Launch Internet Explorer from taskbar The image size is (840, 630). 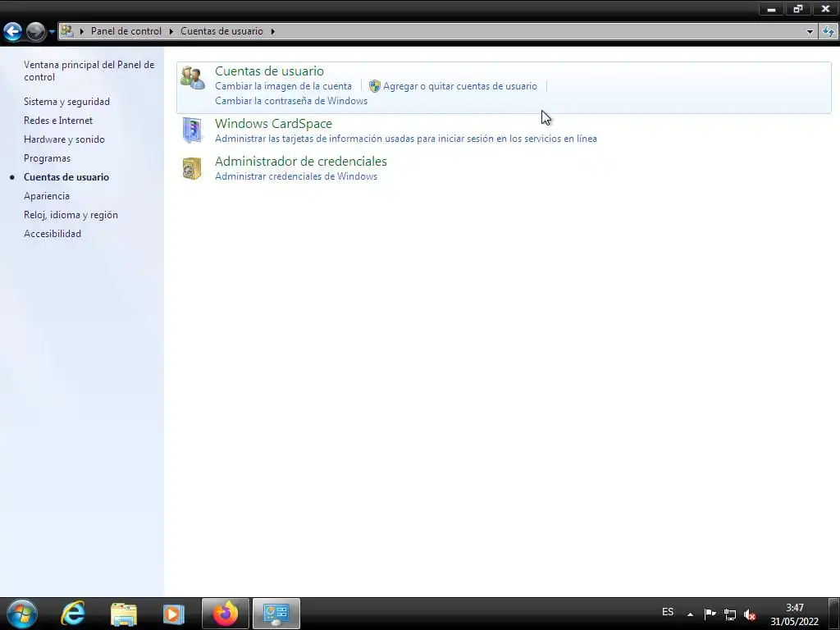click(x=73, y=614)
